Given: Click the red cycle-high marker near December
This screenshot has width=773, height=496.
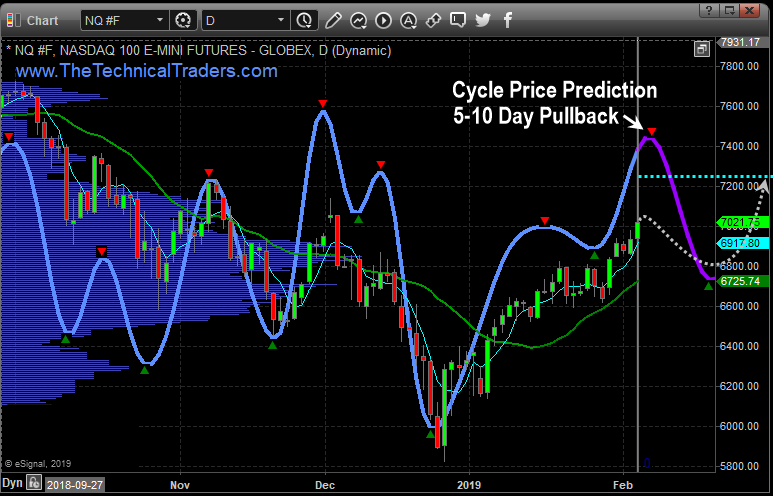Looking at the screenshot, I should coord(322,104).
